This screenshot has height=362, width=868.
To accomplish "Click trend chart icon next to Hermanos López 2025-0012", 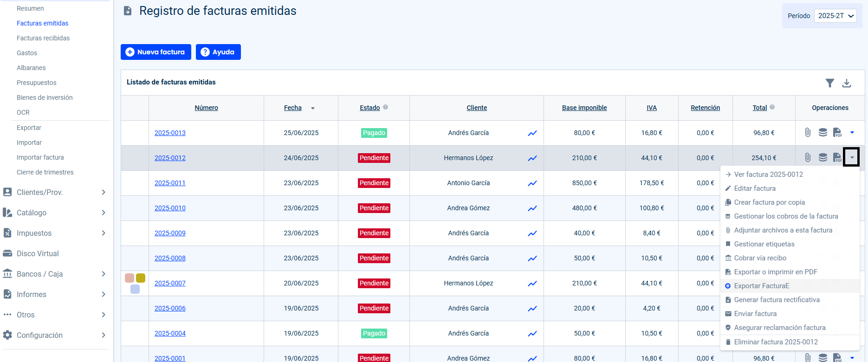I will [x=532, y=158].
